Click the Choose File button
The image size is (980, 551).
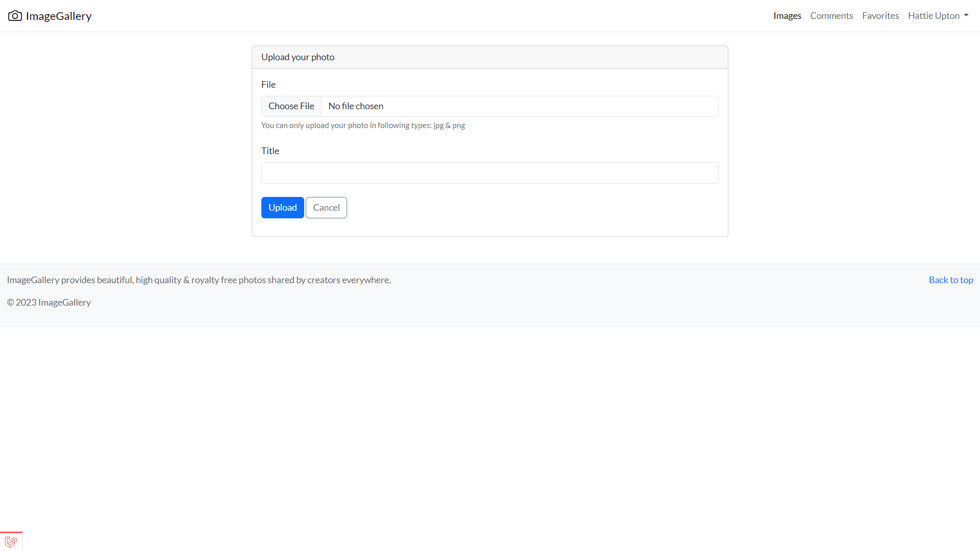(x=291, y=106)
